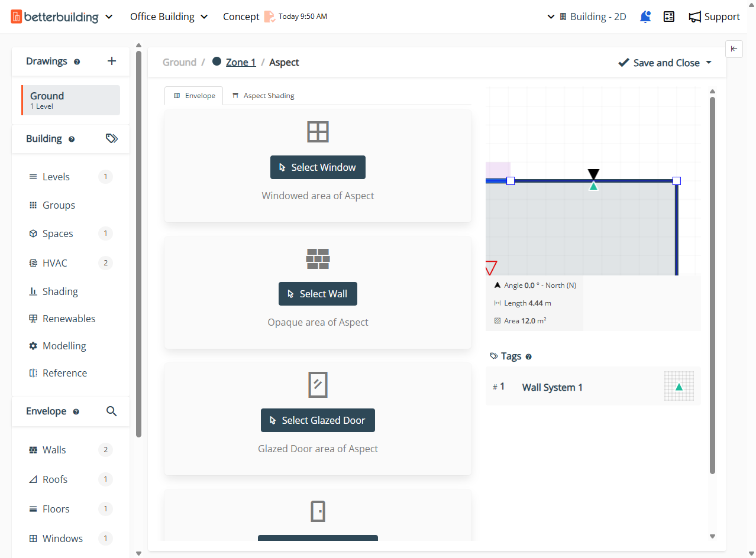Click the tags icon beside Building
This screenshot has width=756, height=558.
click(112, 138)
